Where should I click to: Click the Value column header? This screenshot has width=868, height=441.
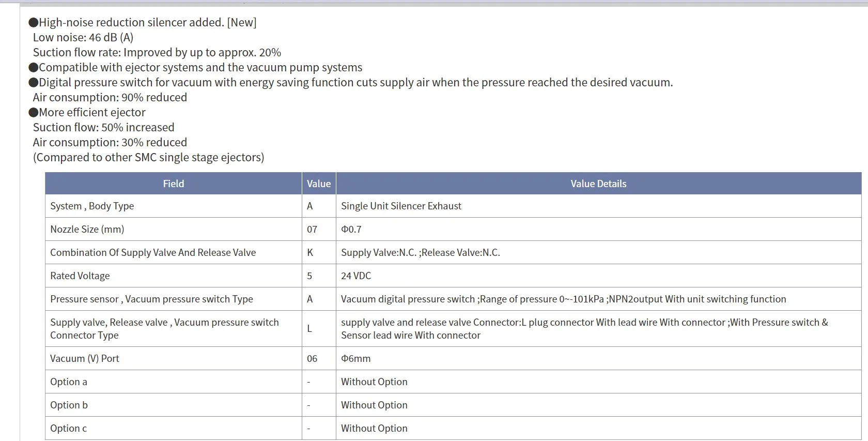click(x=319, y=184)
